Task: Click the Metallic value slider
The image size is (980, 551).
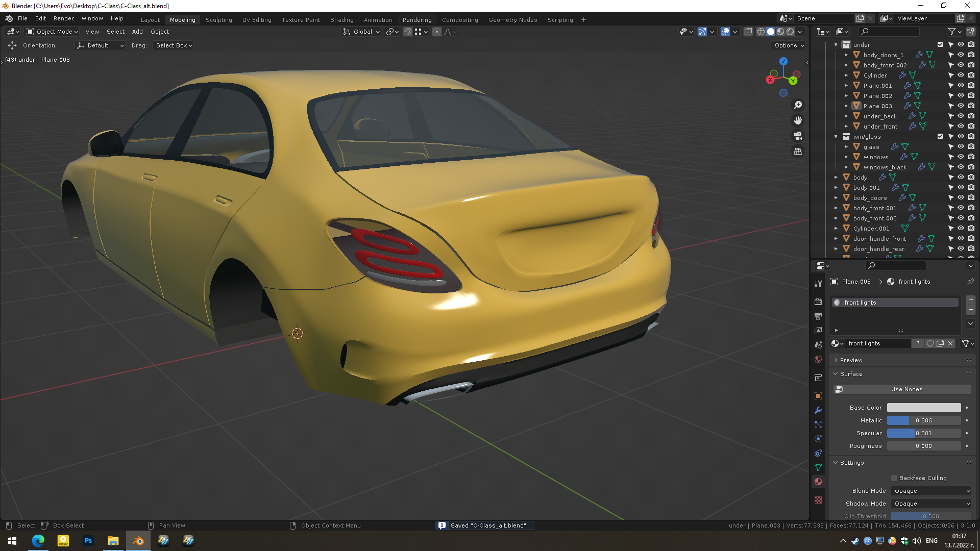Action: click(x=923, y=420)
